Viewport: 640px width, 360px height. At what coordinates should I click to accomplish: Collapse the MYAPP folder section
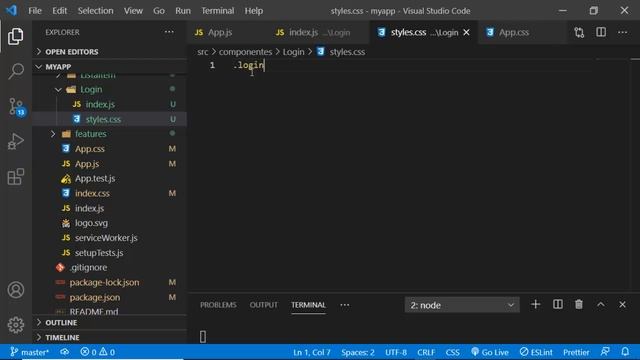pos(109,67)
